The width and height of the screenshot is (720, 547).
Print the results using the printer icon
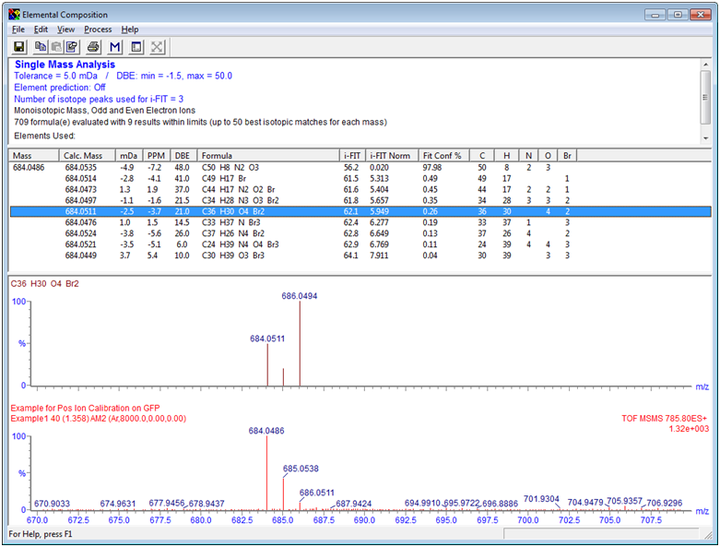93,46
